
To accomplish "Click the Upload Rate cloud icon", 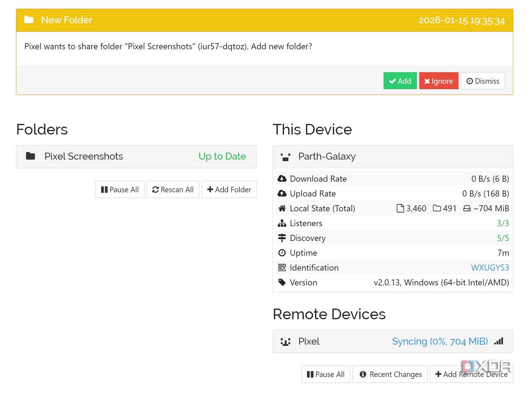I will click(282, 193).
